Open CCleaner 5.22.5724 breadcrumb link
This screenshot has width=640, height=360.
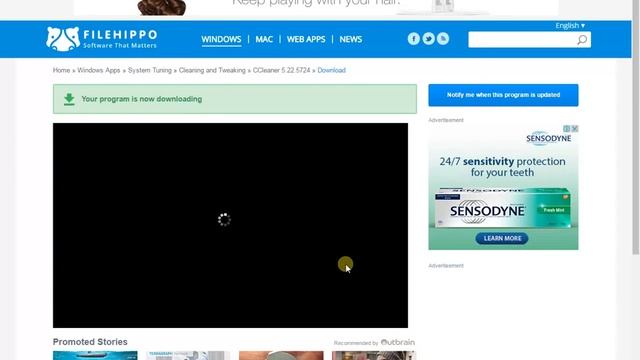282,70
